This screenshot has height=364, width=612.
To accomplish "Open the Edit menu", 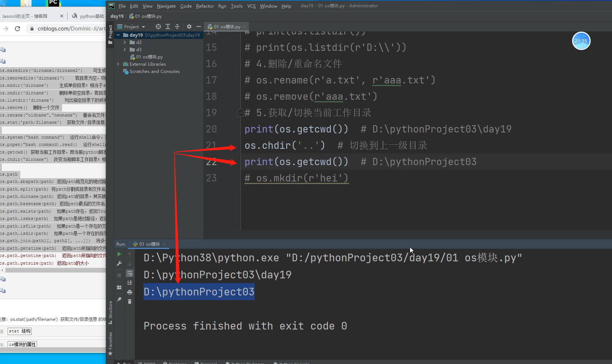I will [134, 6].
